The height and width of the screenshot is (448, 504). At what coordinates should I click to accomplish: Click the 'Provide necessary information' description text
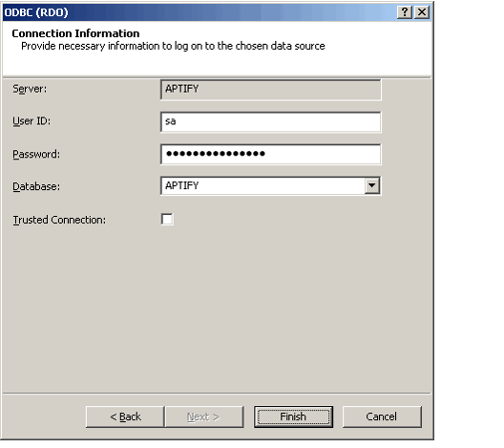tap(173, 46)
